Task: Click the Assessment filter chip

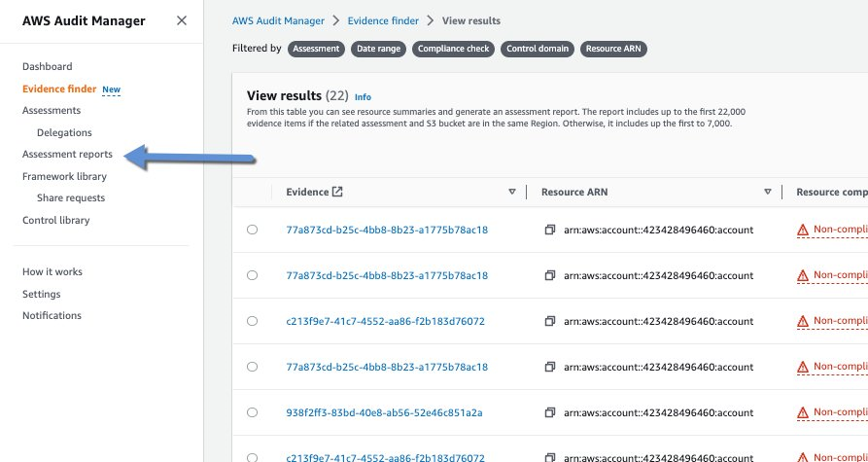Action: click(x=316, y=49)
